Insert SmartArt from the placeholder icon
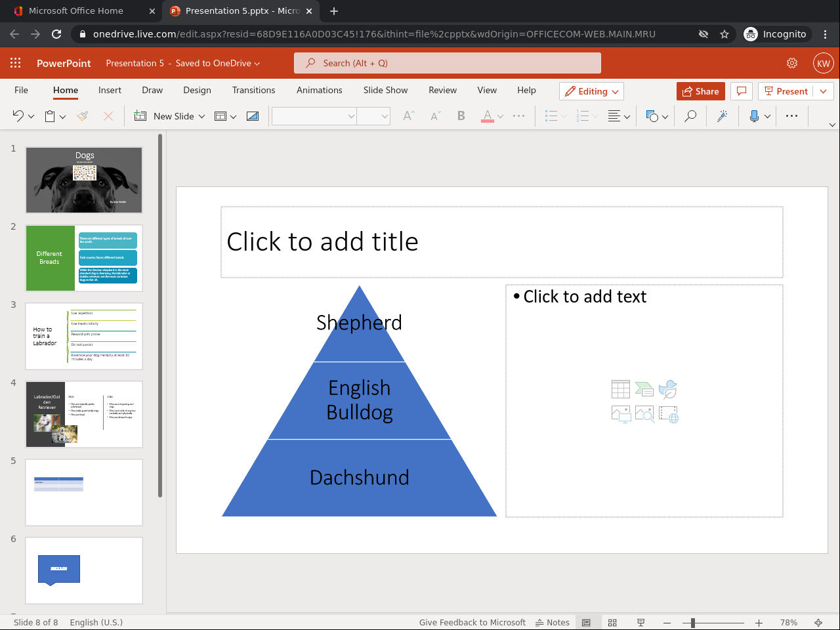The image size is (840, 630). 644,389
